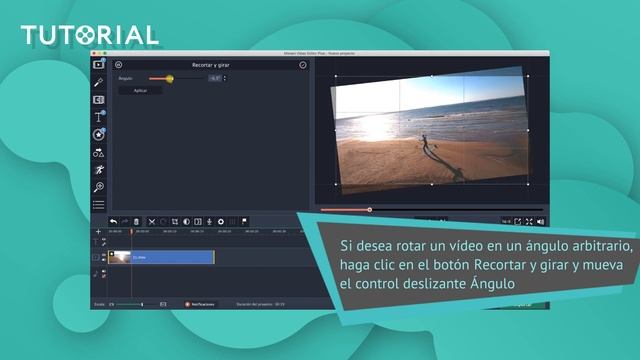Open the Import media tab
This screenshot has height=360, width=640.
(98, 64)
